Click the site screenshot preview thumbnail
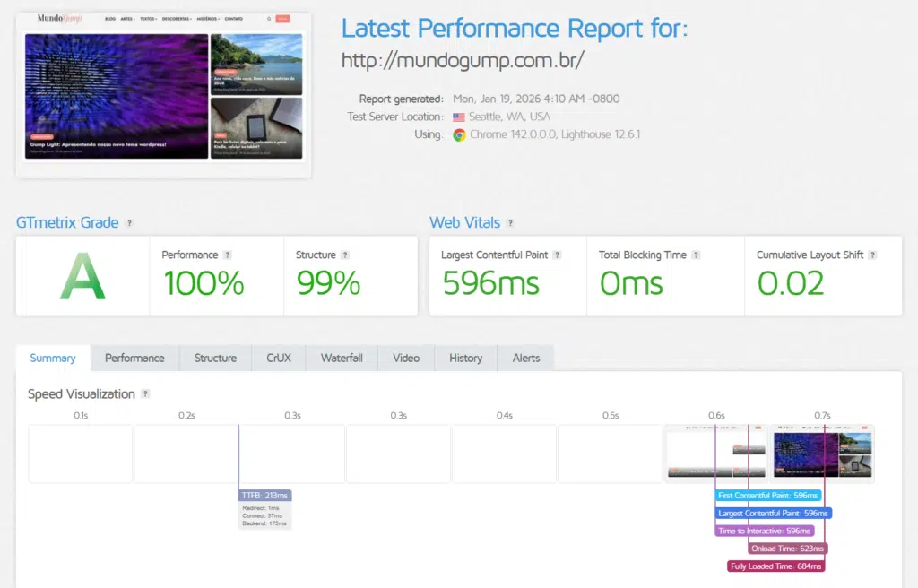Screen dimensions: 918x588 pyautogui.click(x=164, y=96)
